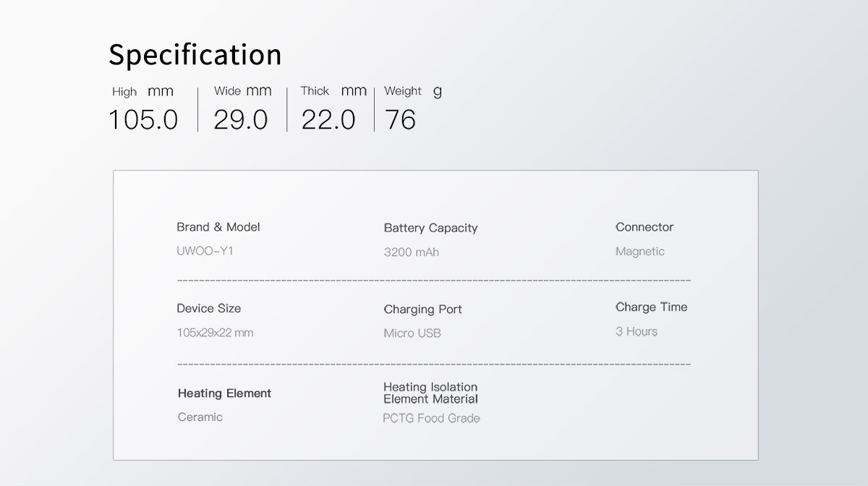Click the Brand & Model label
Image resolution: width=868 pixels, height=486 pixels.
click(x=218, y=227)
